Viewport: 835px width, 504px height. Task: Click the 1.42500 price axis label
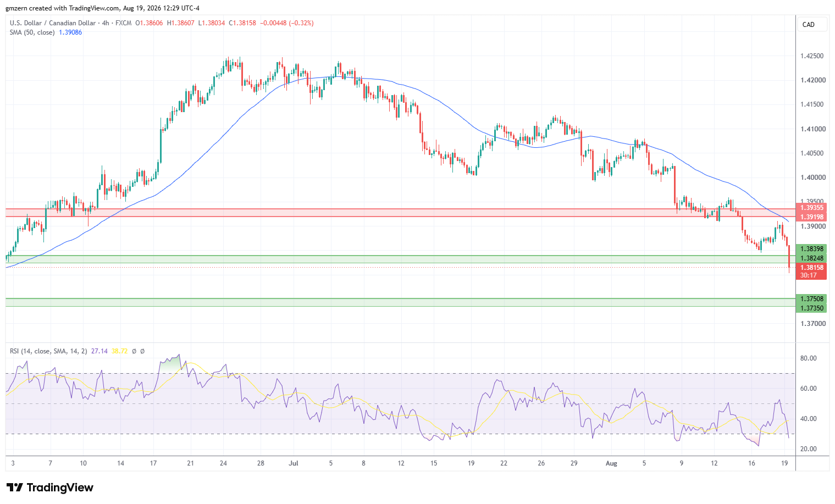[812, 56]
